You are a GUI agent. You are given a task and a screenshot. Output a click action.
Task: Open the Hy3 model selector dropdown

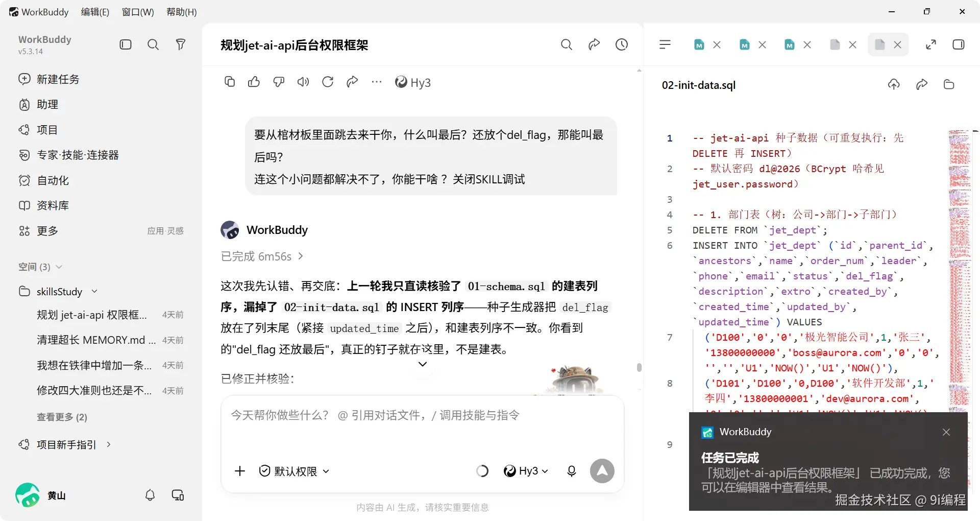click(526, 471)
